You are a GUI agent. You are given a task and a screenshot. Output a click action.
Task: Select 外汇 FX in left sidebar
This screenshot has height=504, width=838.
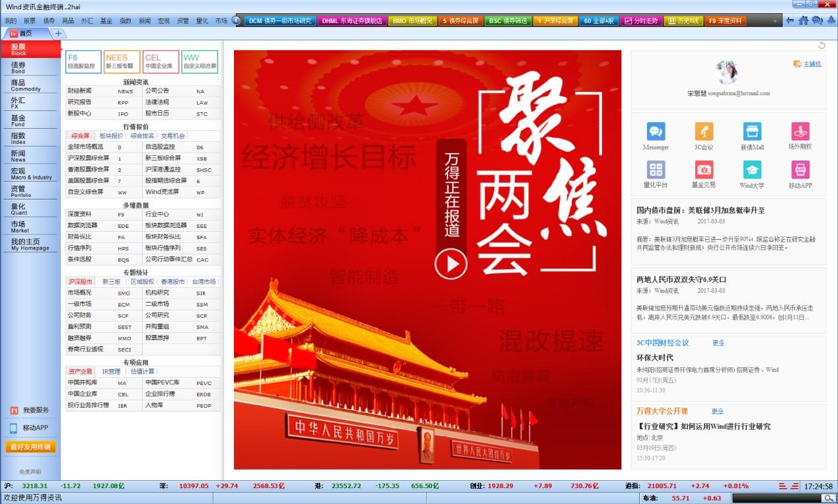(30, 102)
